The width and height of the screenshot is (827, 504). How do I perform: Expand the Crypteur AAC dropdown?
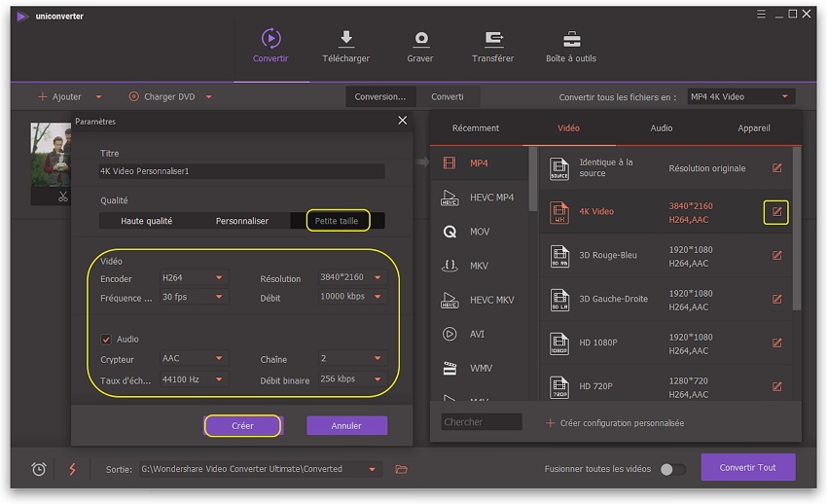[x=193, y=358]
